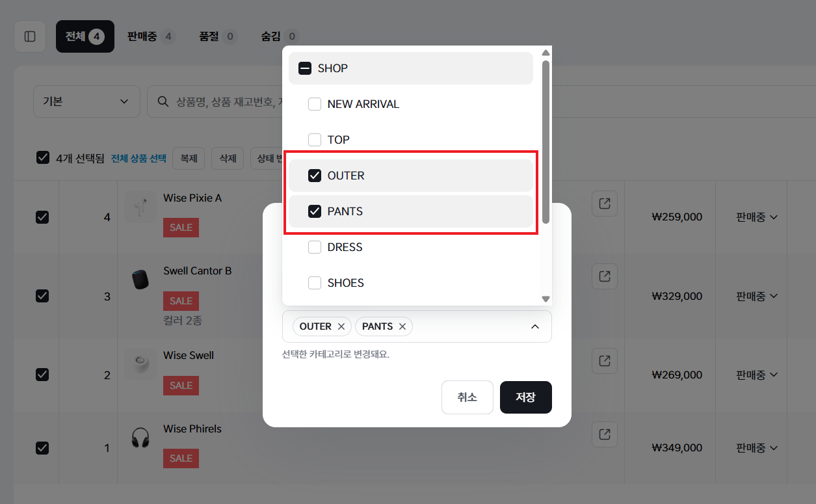This screenshot has width=816, height=504.
Task: Click the ₩269,000 price cell
Action: (677, 375)
